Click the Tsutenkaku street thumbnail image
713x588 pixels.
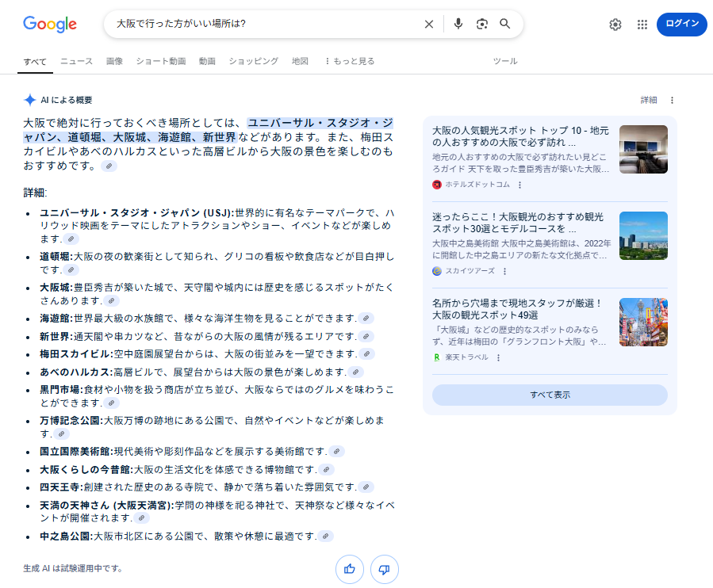point(643,322)
